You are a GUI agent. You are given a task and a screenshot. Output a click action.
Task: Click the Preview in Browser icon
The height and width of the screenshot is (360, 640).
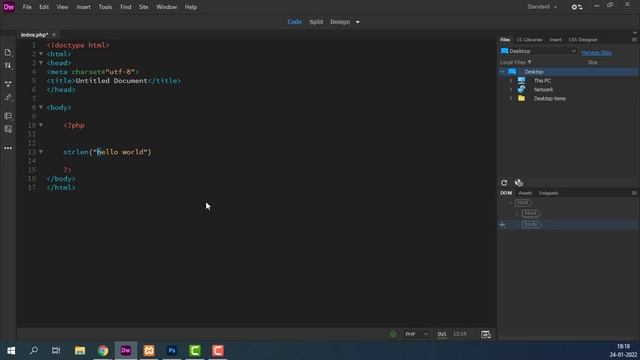[x=486, y=335]
